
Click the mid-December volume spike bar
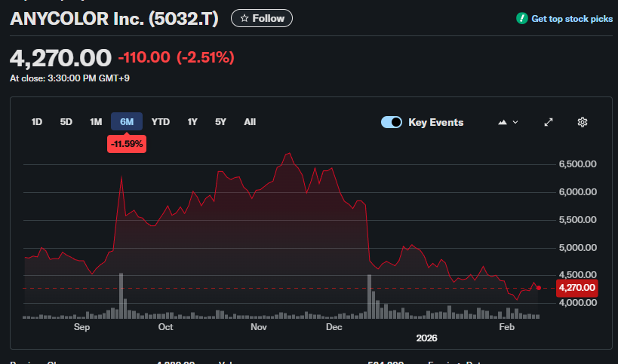(x=369, y=296)
